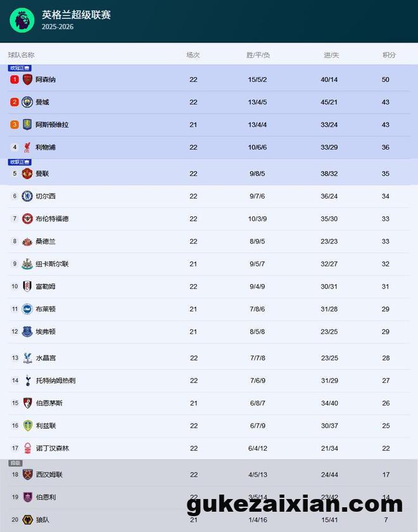
Task: Select the 布伦特福德 team name
Action: click(52, 219)
